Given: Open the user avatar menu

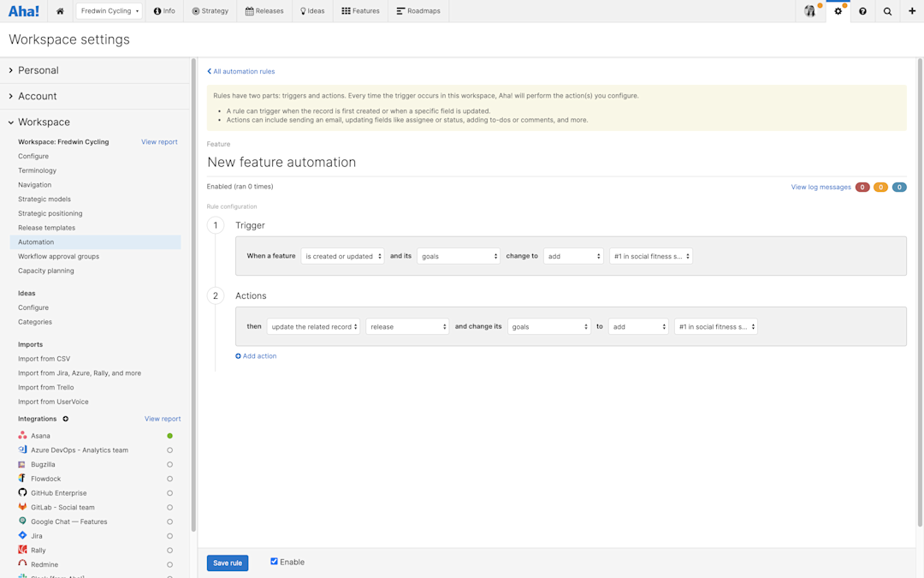Looking at the screenshot, I should point(810,11).
